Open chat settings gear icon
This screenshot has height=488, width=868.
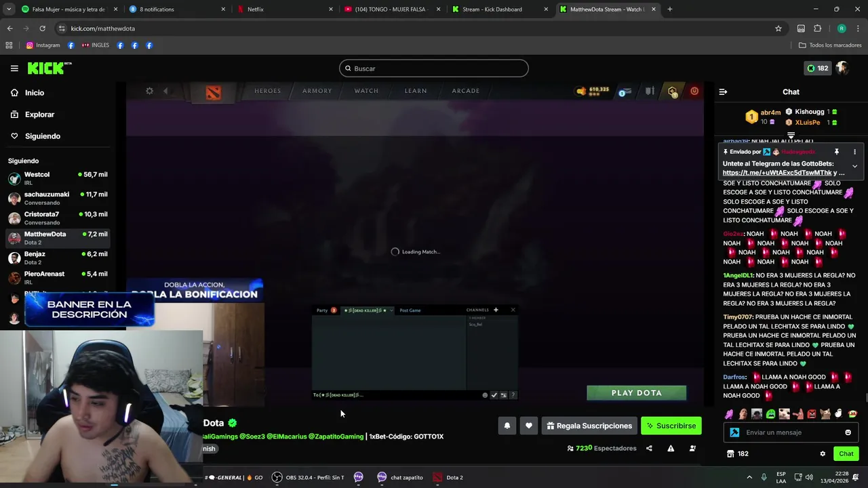click(x=823, y=453)
